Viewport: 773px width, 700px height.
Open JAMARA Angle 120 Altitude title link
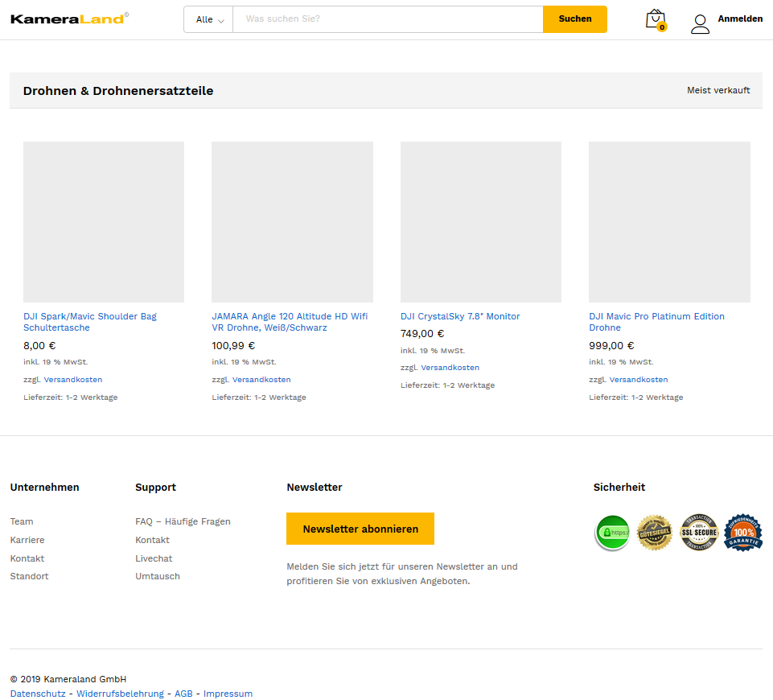[x=290, y=322]
